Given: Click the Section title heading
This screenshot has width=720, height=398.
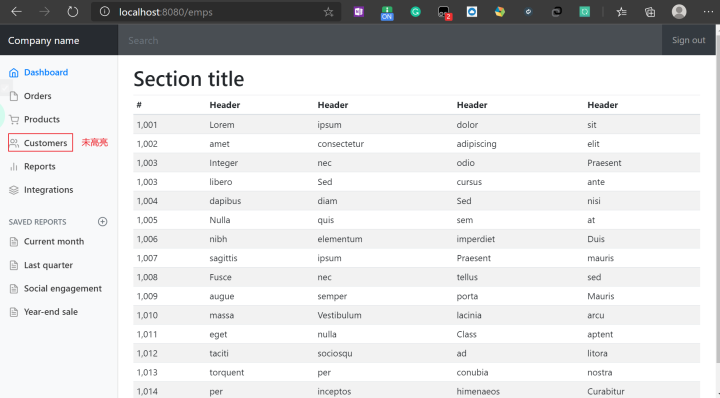Looking at the screenshot, I should coord(189,79).
